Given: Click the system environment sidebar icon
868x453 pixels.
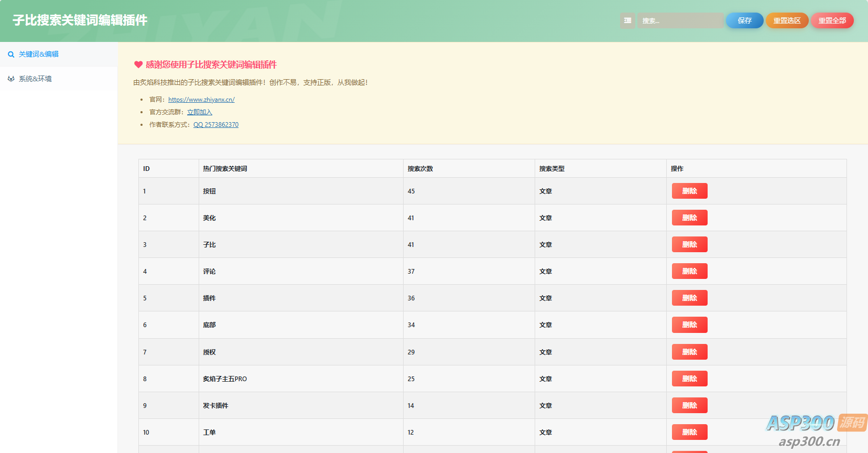Looking at the screenshot, I should 11,79.
